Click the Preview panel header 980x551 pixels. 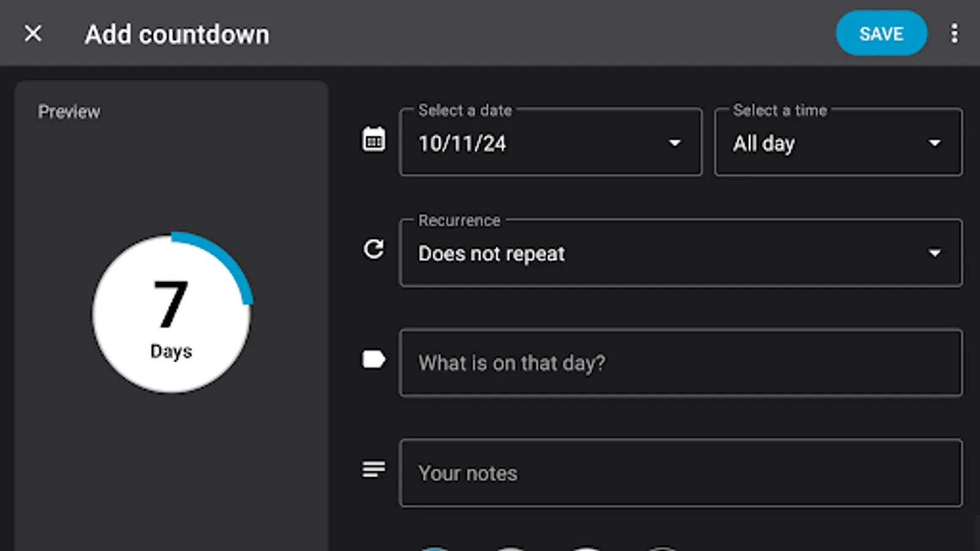point(69,111)
